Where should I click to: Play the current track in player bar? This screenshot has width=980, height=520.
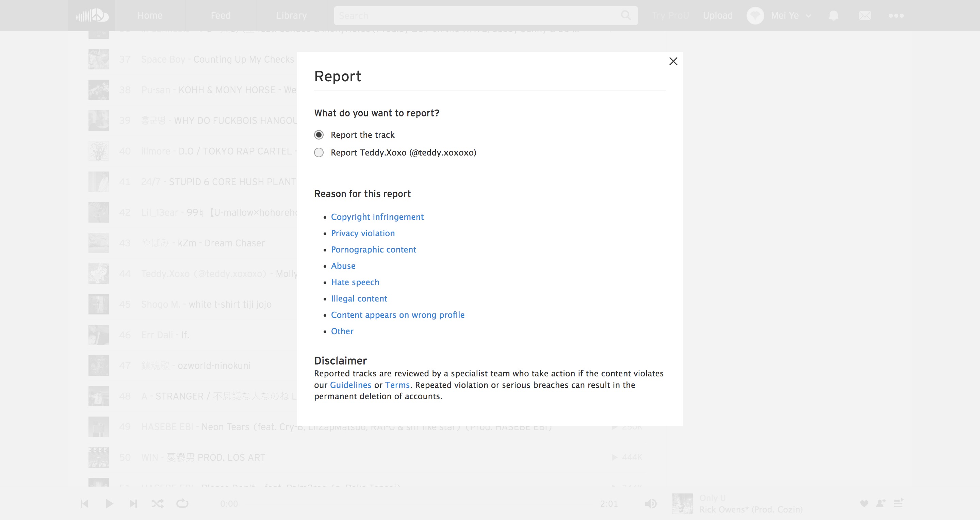(109, 504)
